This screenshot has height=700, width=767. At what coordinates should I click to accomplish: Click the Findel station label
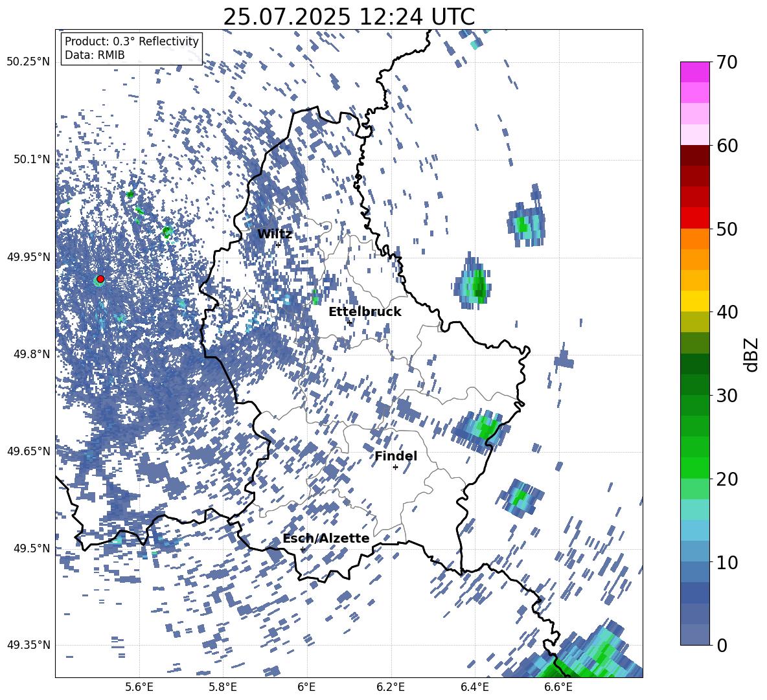tap(396, 456)
